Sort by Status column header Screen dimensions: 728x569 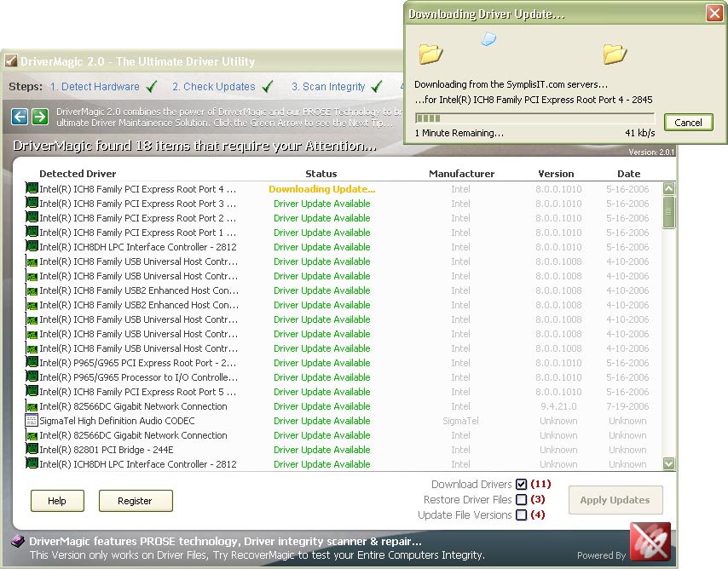click(321, 174)
